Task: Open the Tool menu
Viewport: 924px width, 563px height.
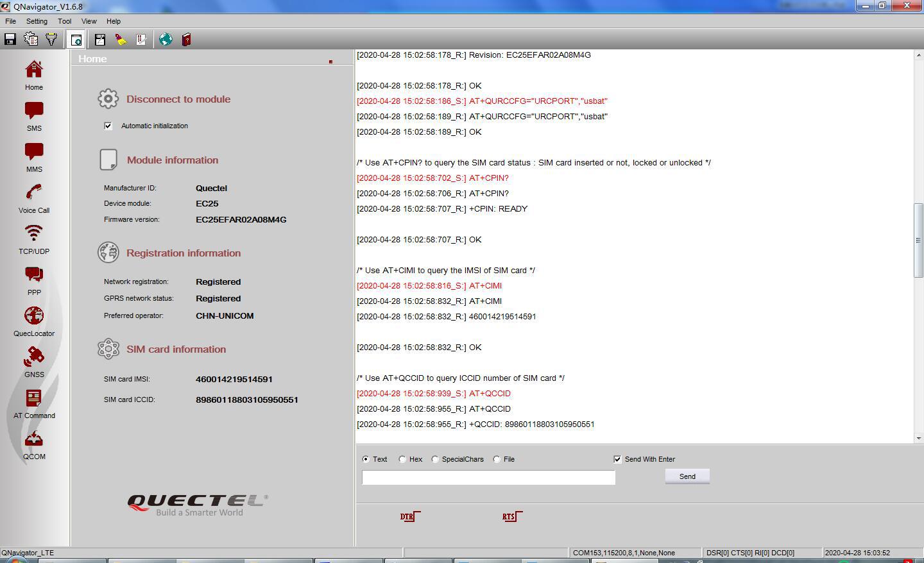Action: pyautogui.click(x=64, y=21)
